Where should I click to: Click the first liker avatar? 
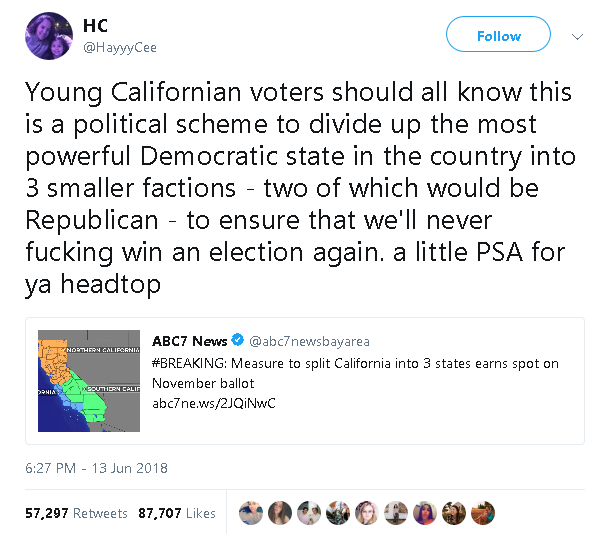(251, 513)
